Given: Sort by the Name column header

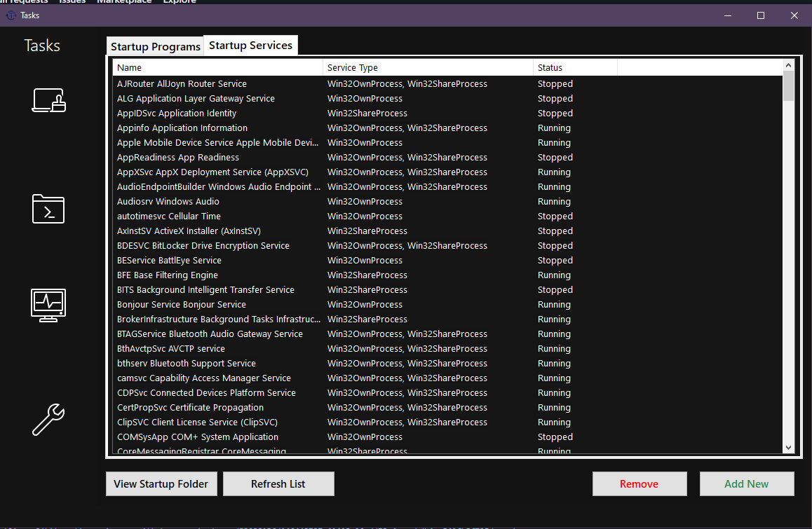Looking at the screenshot, I should (217, 68).
